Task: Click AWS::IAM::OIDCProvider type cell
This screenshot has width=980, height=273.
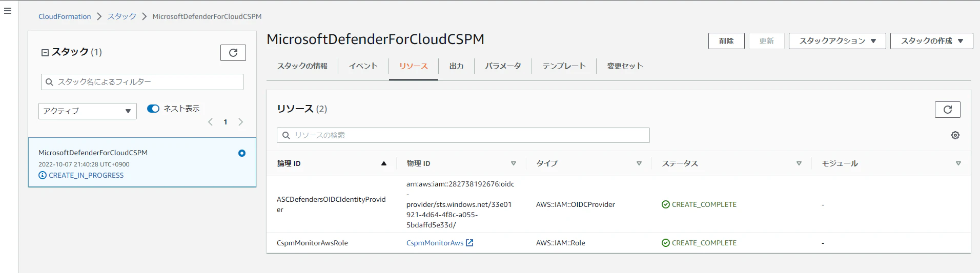Action: click(x=576, y=204)
